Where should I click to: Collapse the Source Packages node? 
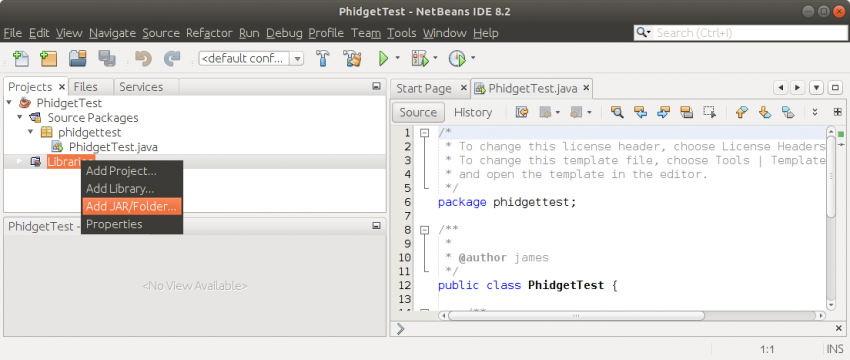(20, 117)
